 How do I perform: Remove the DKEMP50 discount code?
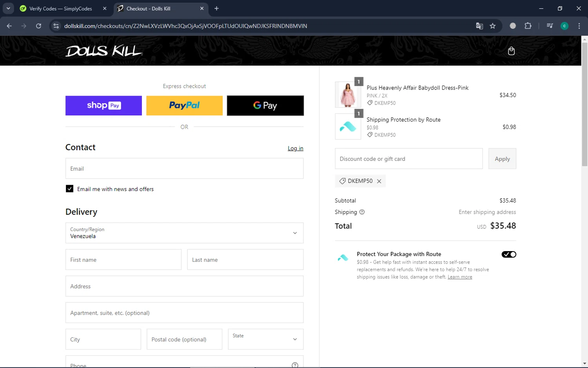(379, 181)
